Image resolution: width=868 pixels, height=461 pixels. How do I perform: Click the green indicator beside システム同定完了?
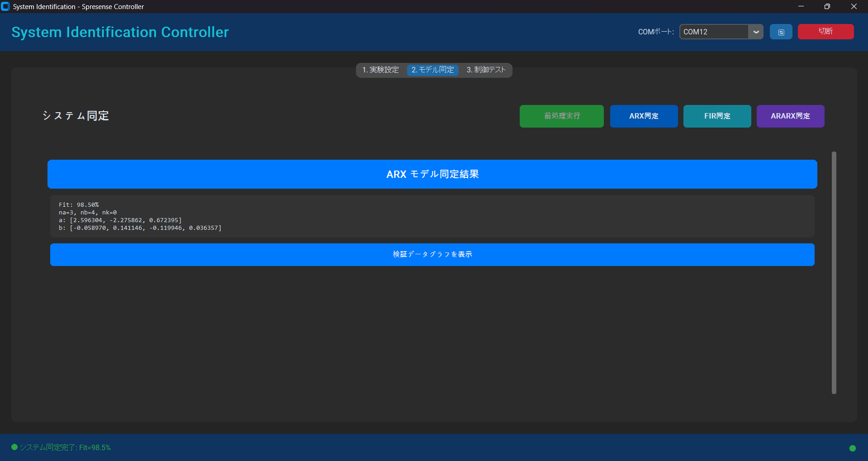14,447
